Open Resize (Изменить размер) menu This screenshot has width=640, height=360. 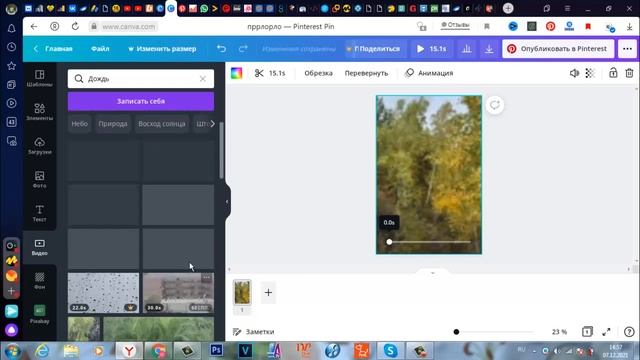click(x=162, y=49)
